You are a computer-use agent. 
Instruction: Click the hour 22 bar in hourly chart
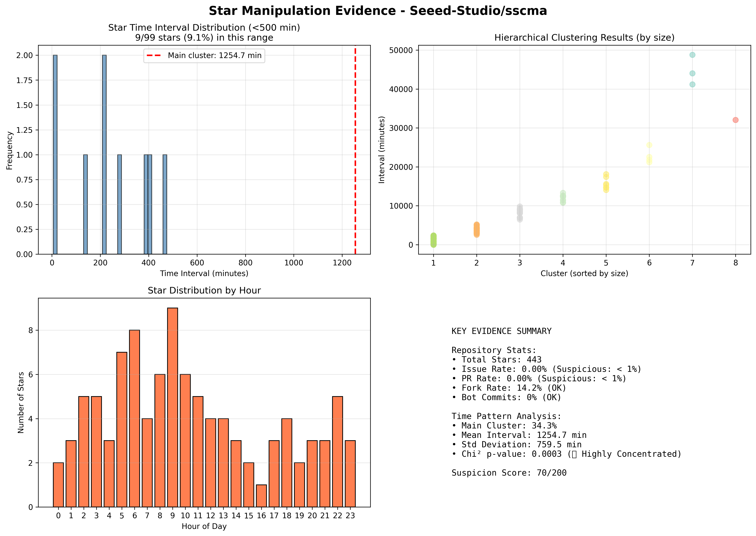(337, 451)
